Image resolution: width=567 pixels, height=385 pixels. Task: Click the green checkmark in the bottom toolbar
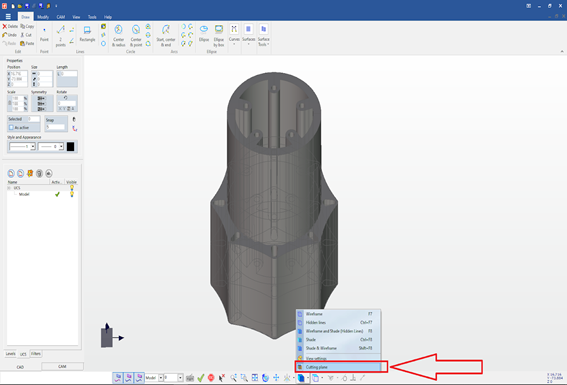point(201,378)
